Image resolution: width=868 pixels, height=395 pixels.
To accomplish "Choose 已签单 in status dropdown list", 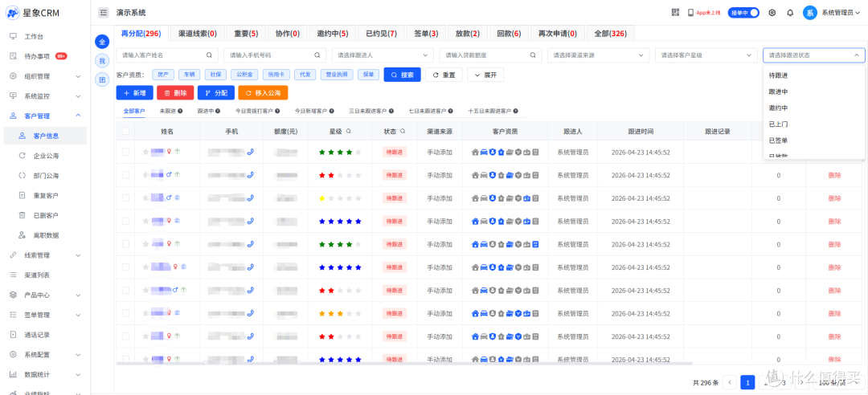I will pyautogui.click(x=813, y=140).
